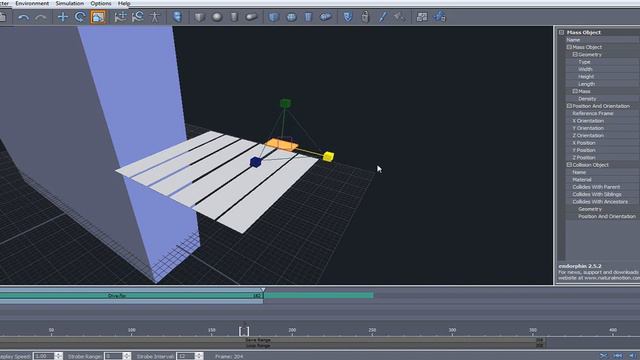Select the X Position property
The height and width of the screenshot is (360, 640).
tap(602, 143)
